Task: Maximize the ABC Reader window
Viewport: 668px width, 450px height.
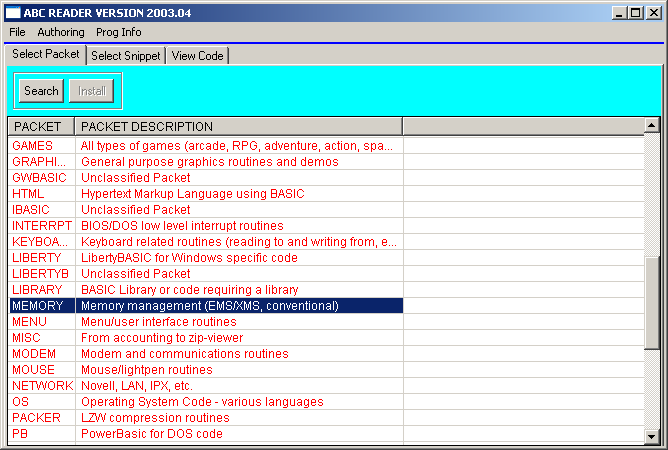Action: (x=636, y=12)
